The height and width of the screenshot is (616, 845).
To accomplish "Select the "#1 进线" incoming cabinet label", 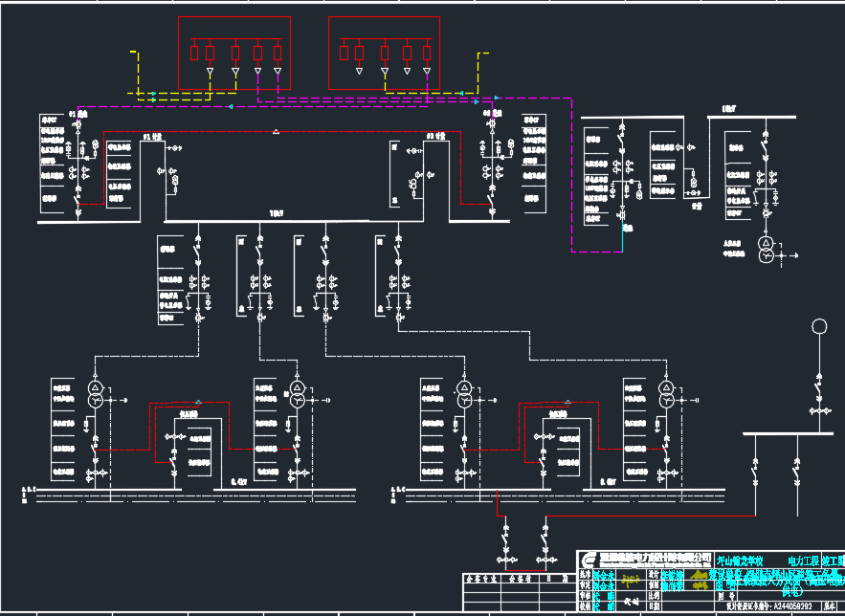I will pyautogui.click(x=78, y=114).
